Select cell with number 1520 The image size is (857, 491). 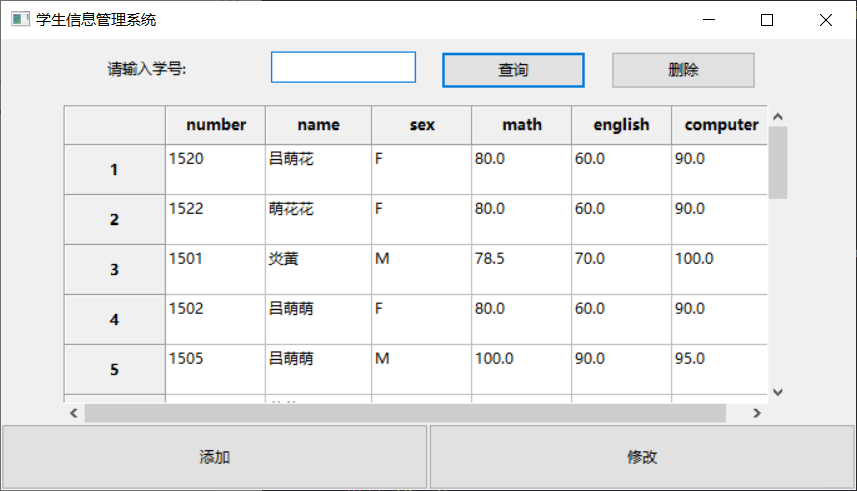[215, 169]
